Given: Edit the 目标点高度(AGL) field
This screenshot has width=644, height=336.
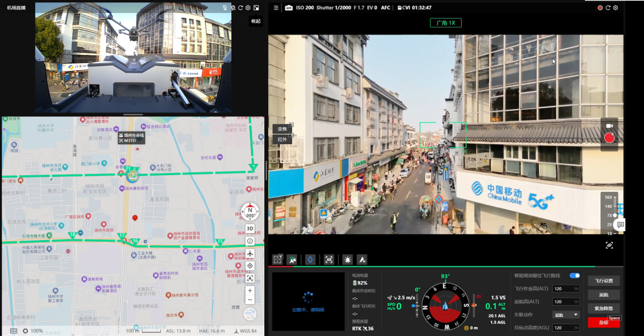Looking at the screenshot, I should pos(566,328).
